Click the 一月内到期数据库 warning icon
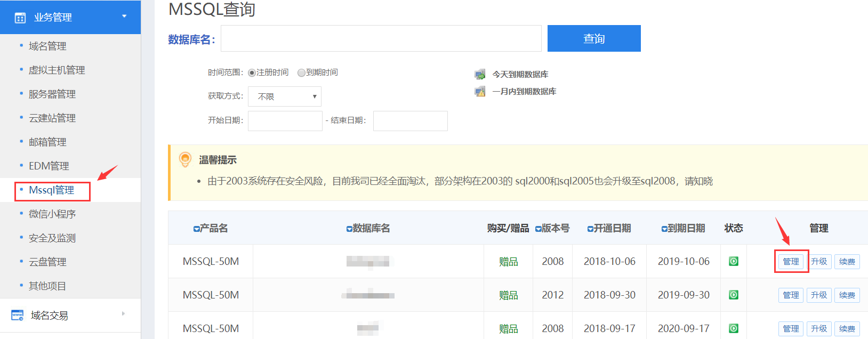The width and height of the screenshot is (868, 339). coord(480,91)
